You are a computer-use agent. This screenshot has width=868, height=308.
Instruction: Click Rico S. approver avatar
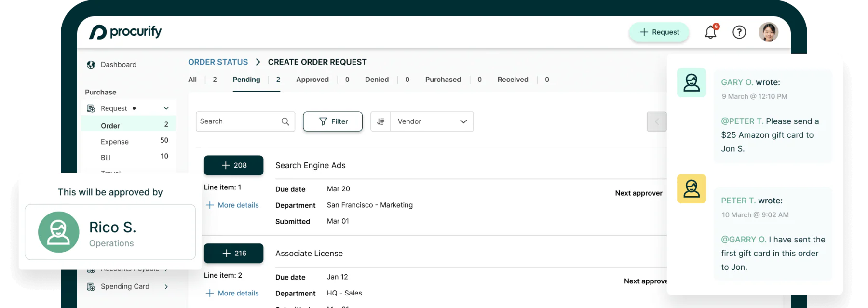[x=59, y=232]
